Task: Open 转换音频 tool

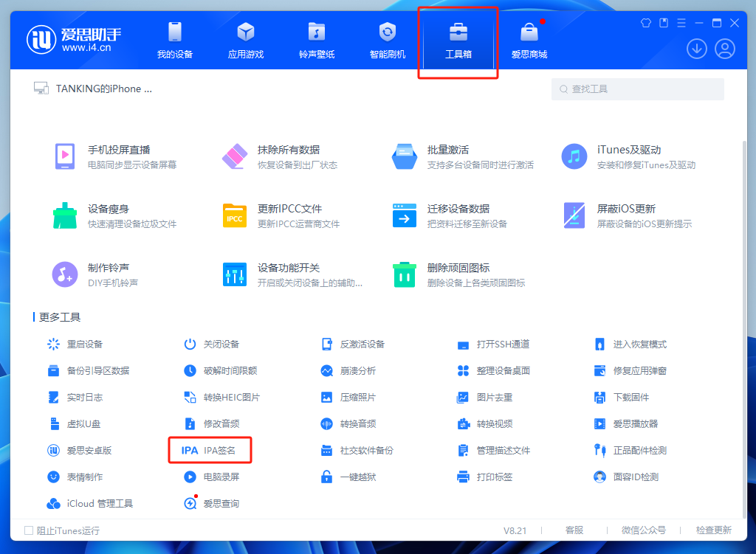Action: [x=348, y=423]
